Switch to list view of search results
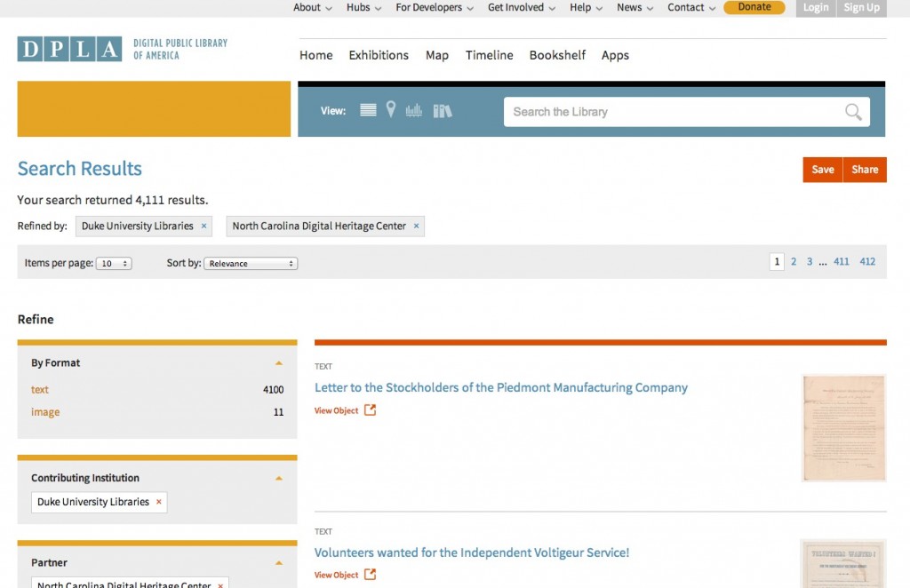This screenshot has width=910, height=588. tap(367, 110)
